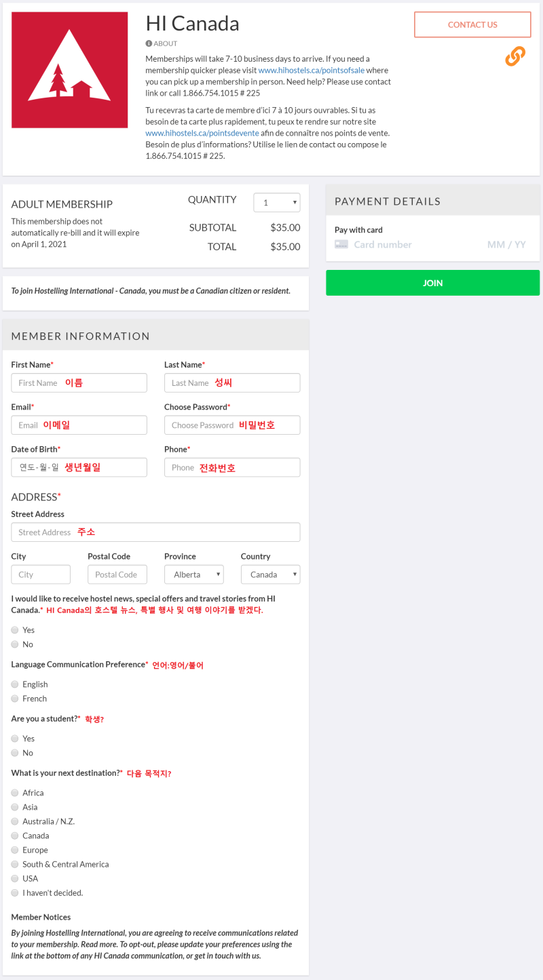
Task: Click the Postal Code input field
Action: click(117, 574)
